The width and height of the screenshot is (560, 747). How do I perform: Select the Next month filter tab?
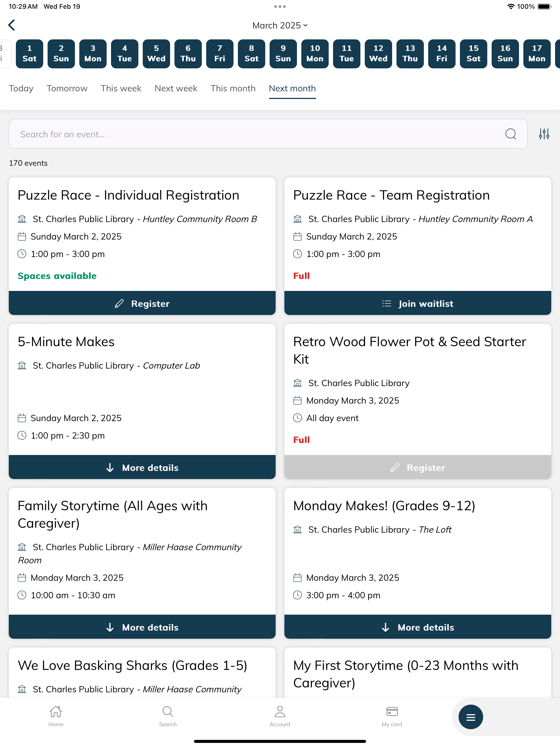292,89
